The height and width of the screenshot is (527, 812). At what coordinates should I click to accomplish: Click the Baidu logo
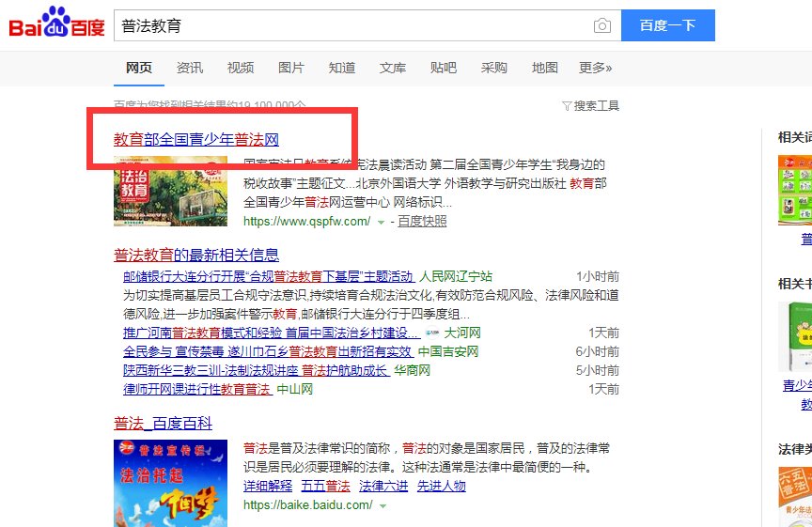tap(57, 23)
